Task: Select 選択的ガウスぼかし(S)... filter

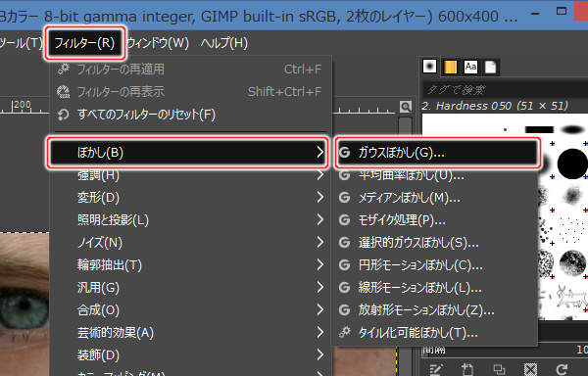Action: pyautogui.click(x=435, y=243)
